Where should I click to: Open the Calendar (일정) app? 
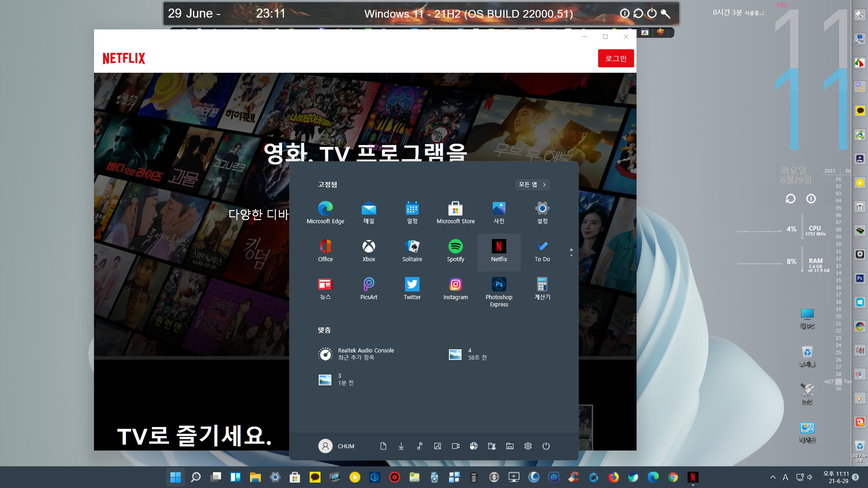click(x=412, y=213)
